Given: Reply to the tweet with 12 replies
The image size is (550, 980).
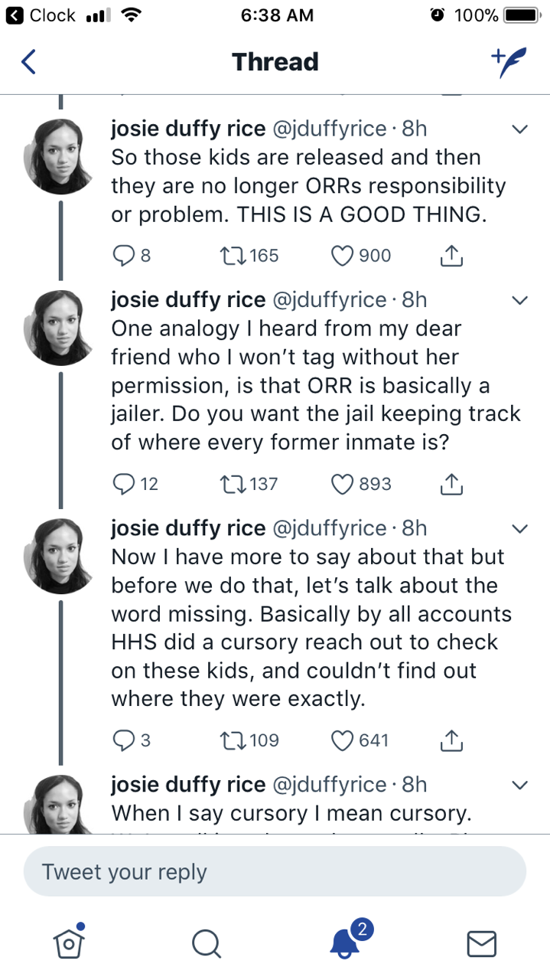Looking at the screenshot, I should click(123, 484).
